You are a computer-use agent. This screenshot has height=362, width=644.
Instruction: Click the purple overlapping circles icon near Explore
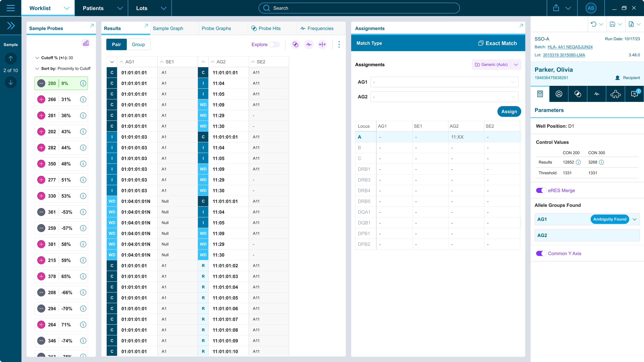[296, 44]
